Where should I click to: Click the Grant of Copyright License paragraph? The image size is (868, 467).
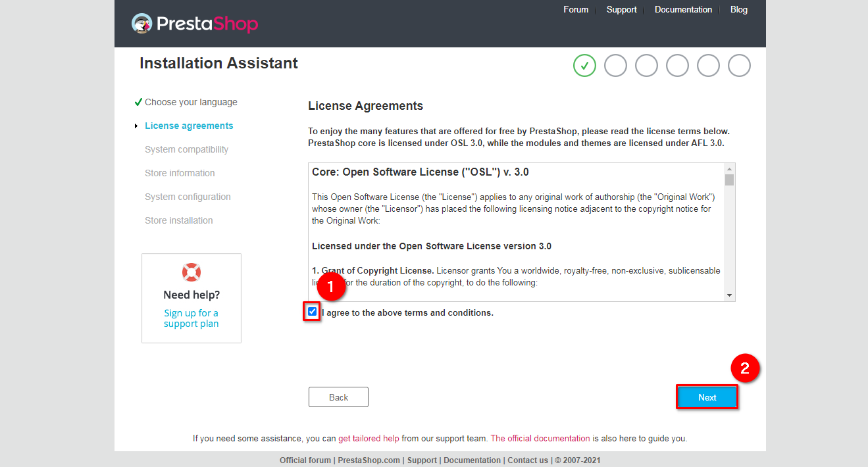pyautogui.click(x=516, y=277)
